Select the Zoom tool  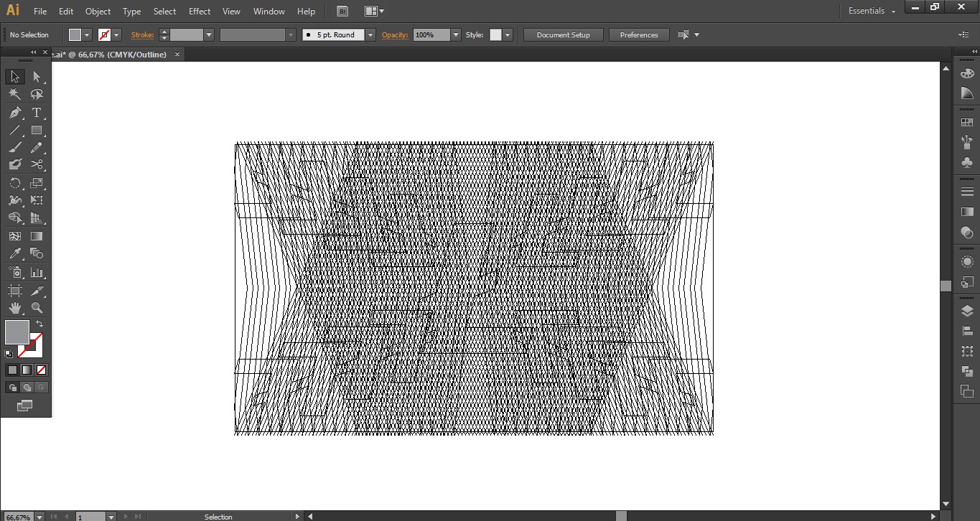[37, 309]
